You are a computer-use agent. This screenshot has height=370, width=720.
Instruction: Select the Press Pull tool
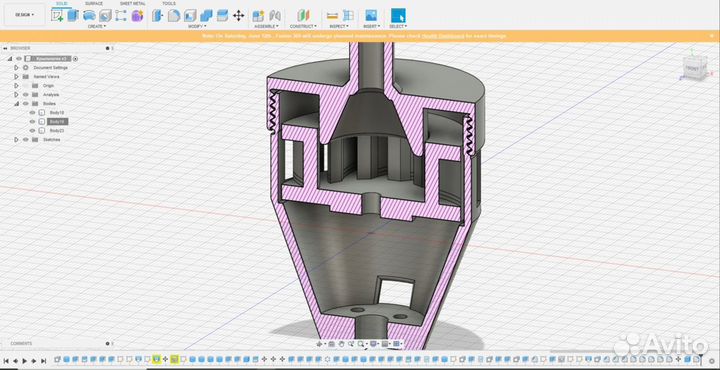(x=158, y=16)
